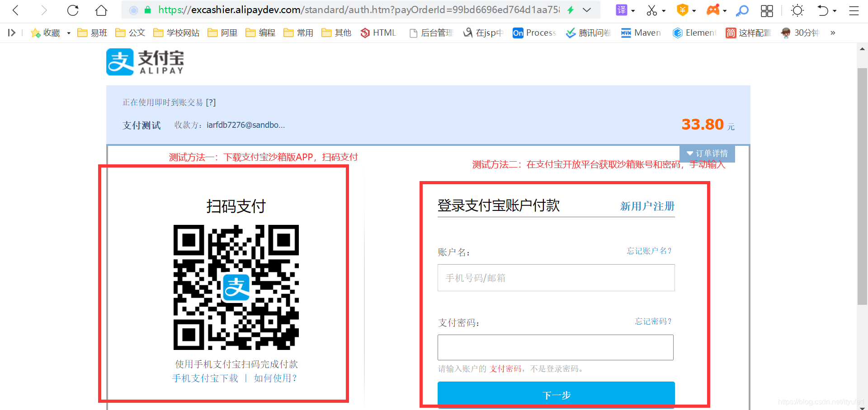Image resolution: width=868 pixels, height=410 pixels.
Task: Open the 后台管理 bookmark
Action: 431,33
